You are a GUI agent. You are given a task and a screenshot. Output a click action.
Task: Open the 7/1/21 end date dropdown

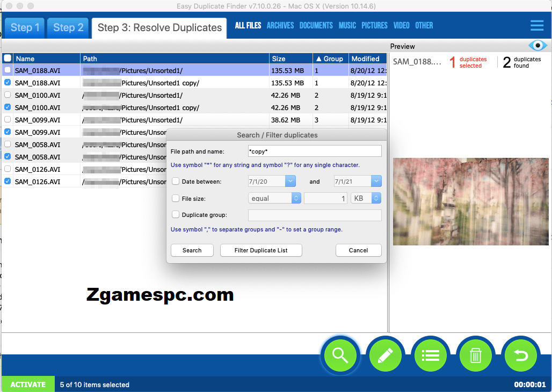click(376, 182)
